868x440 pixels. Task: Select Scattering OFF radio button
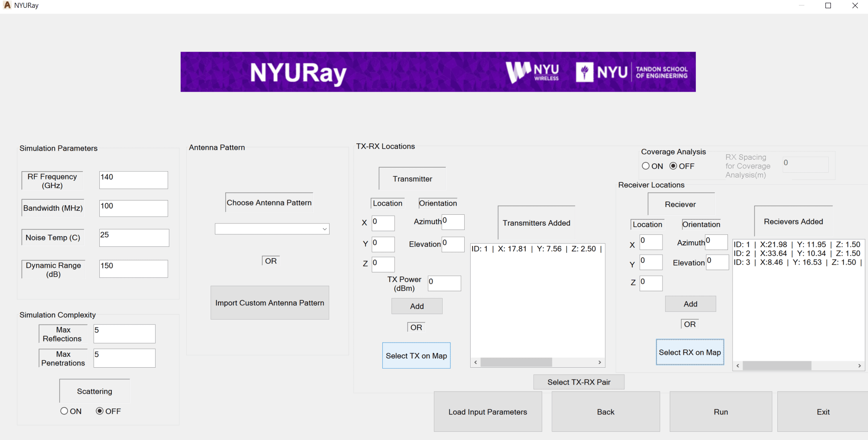pos(99,411)
